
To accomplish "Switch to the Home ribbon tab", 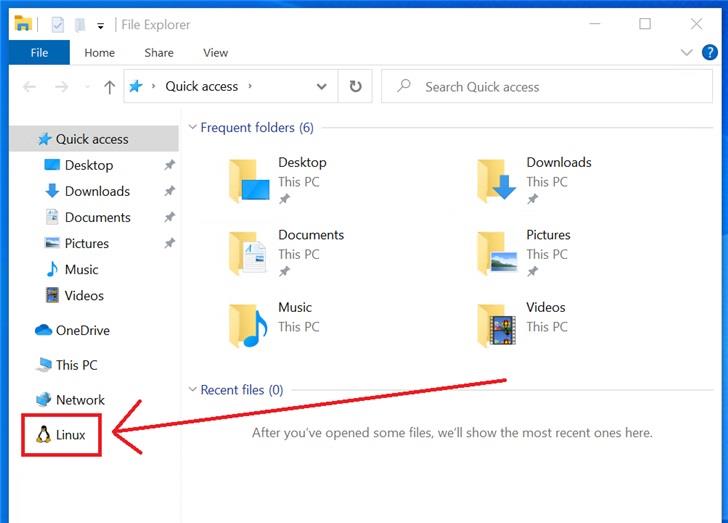I will point(99,52).
